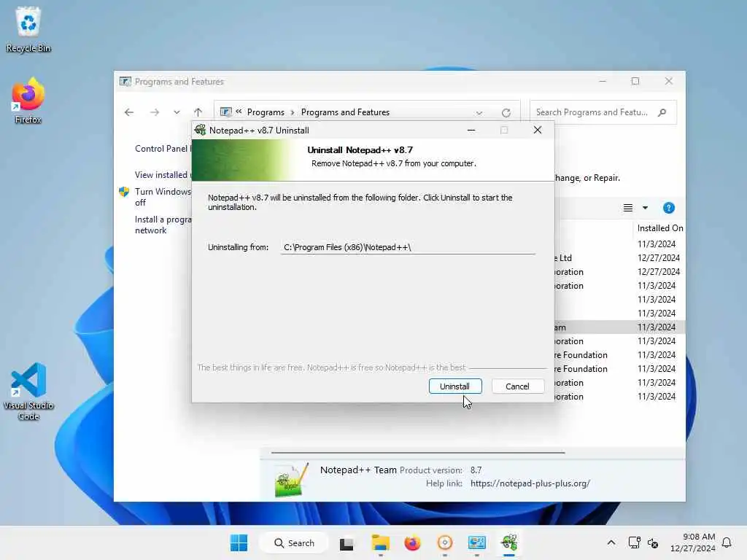Edit the Uninstalling from folder path field
747x560 pixels.
407,247
